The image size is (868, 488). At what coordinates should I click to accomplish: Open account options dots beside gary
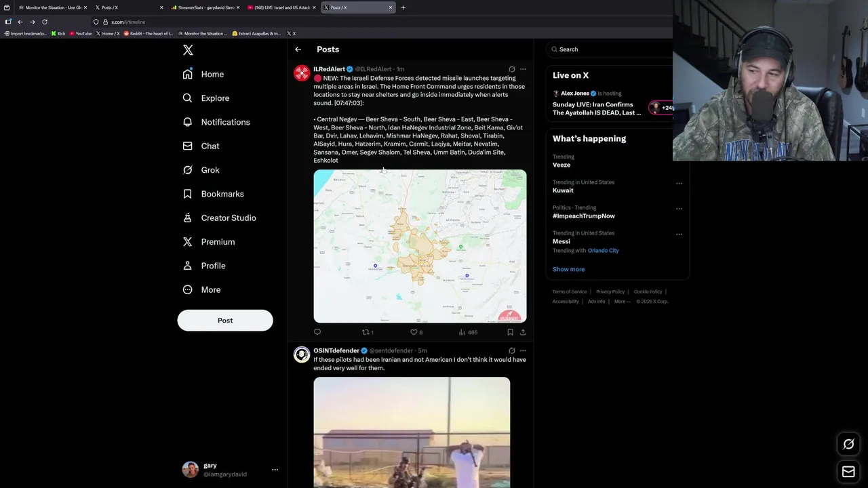tap(275, 469)
